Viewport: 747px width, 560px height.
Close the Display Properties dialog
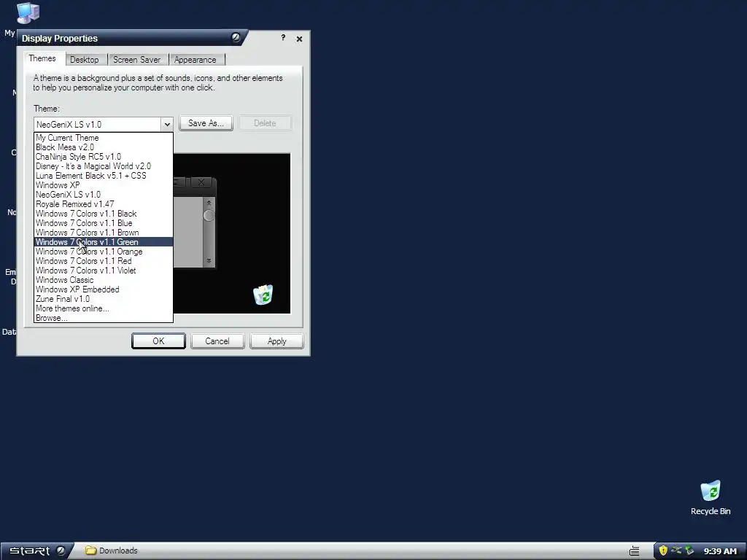299,39
